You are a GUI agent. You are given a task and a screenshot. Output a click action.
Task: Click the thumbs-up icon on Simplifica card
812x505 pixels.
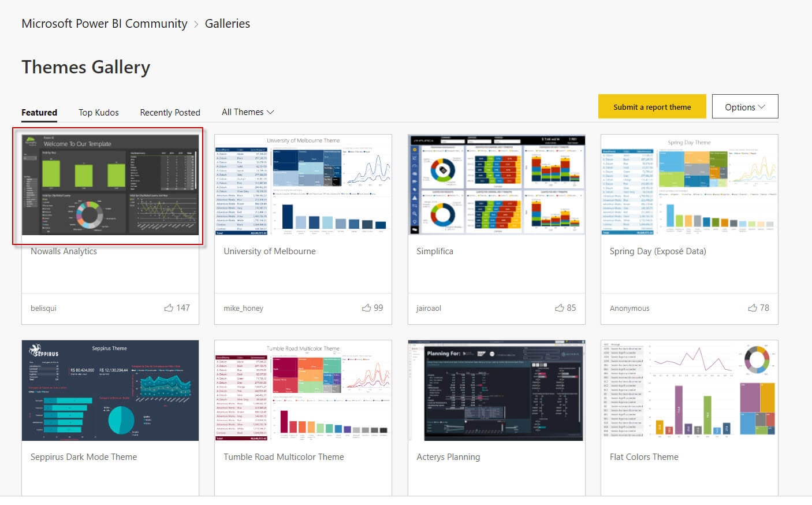click(559, 308)
